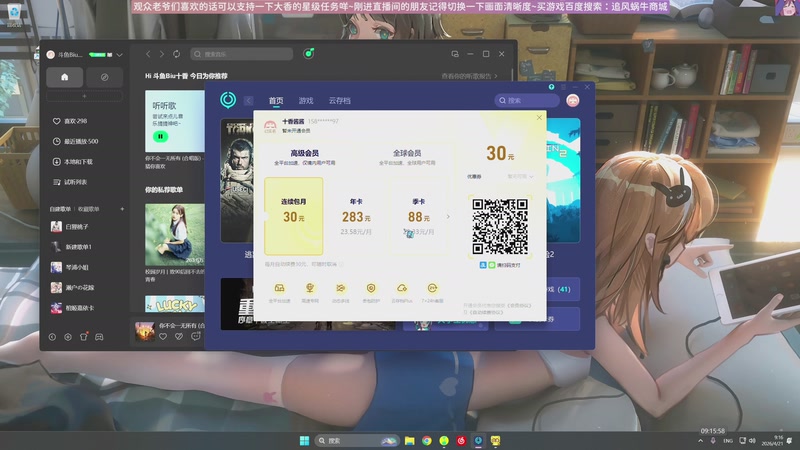Open the green song-recognition icon beside music search
Screen dimensions: 800x450
click(x=308, y=54)
